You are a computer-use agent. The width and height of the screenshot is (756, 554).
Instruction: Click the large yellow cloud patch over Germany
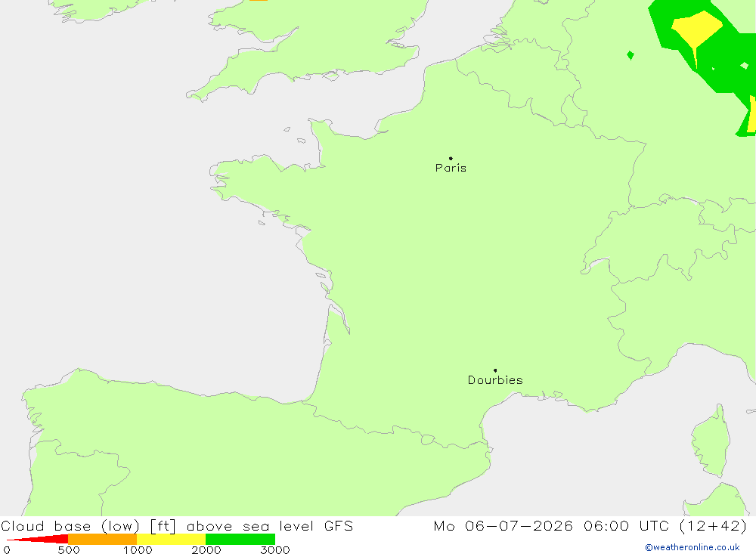point(697,30)
